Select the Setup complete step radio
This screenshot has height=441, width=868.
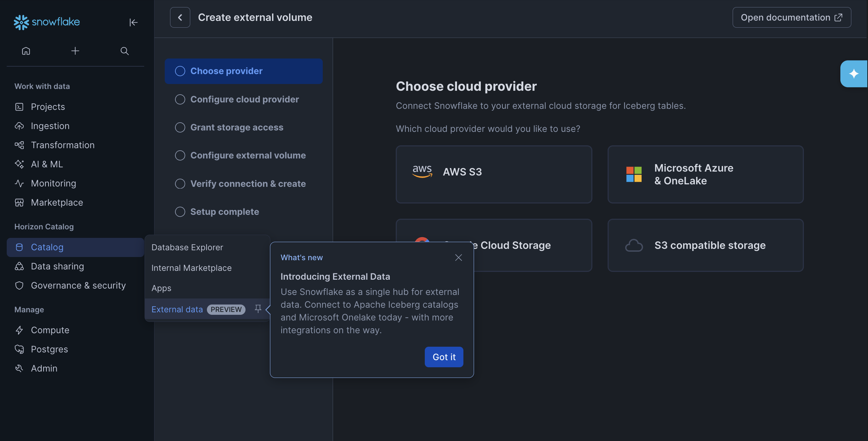[180, 212]
